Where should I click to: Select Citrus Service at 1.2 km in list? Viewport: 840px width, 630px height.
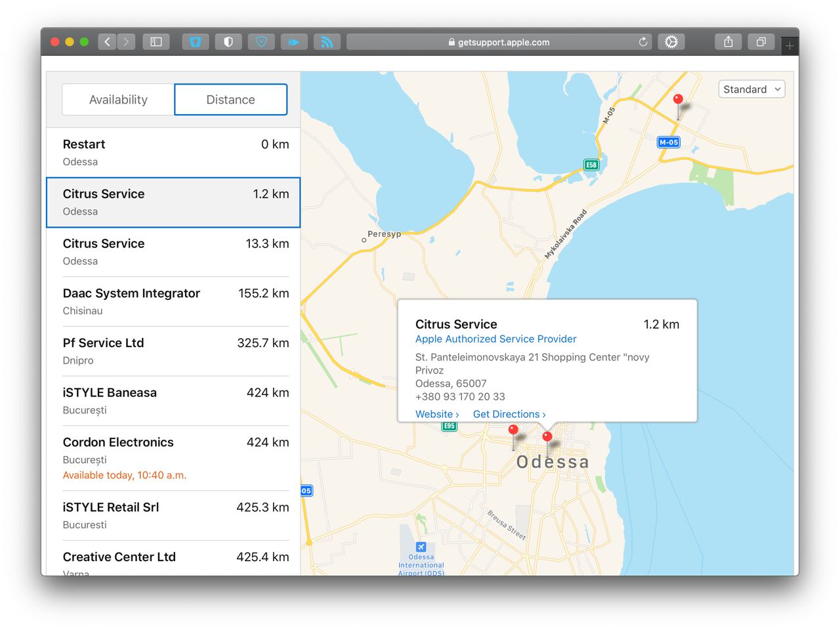173,202
